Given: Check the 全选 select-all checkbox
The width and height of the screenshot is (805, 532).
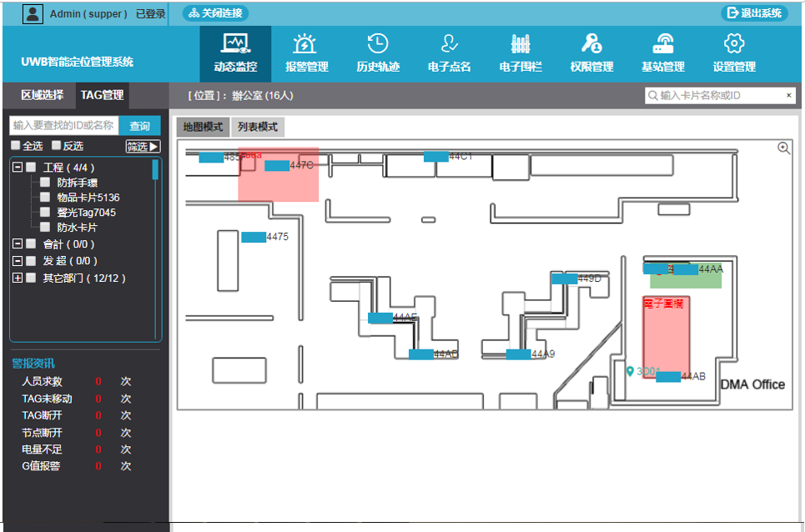Looking at the screenshot, I should pyautogui.click(x=16, y=146).
